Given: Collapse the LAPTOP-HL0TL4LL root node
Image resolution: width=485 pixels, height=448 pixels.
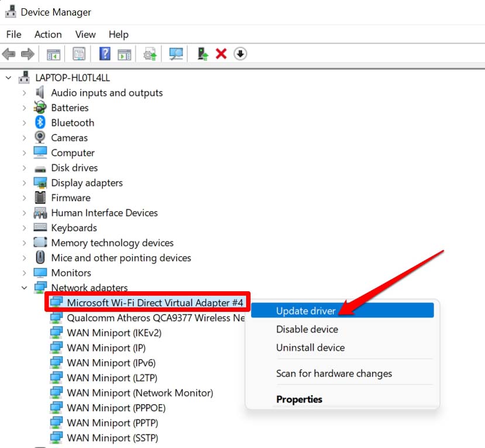Looking at the screenshot, I should click(9, 78).
